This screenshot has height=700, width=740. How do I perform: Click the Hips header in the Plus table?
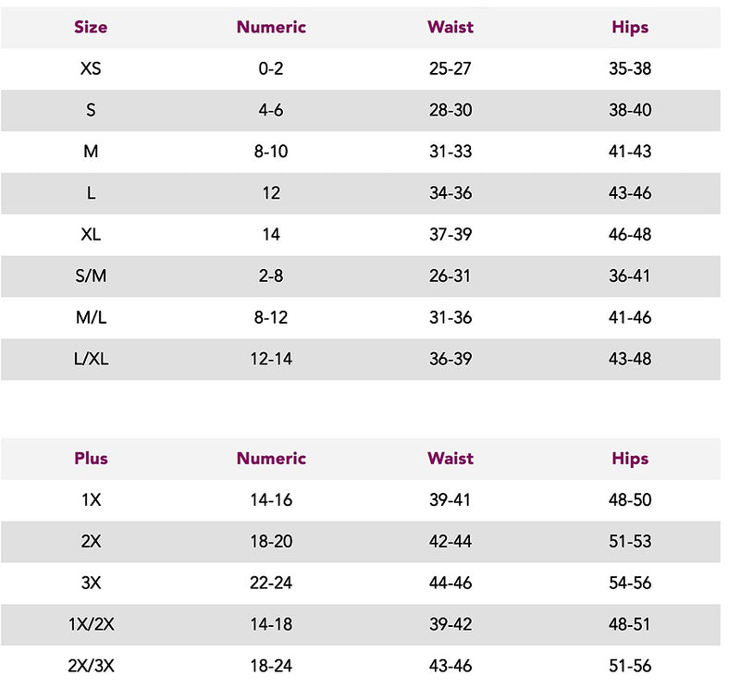tap(630, 459)
